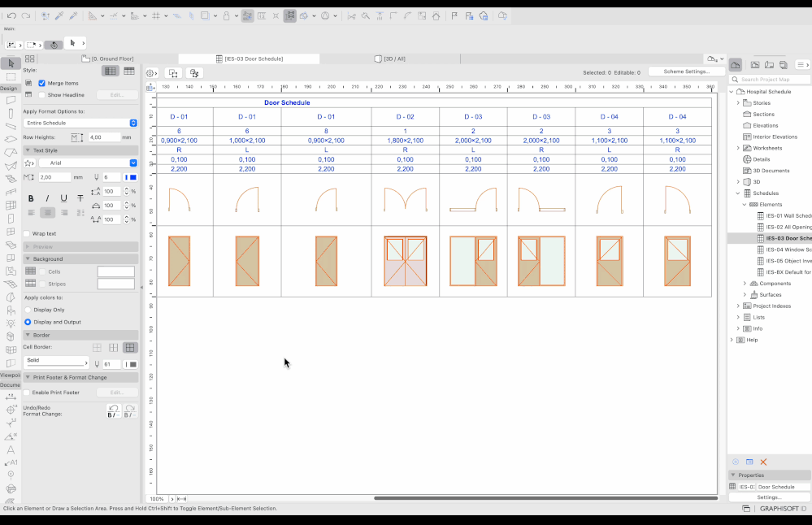Image resolution: width=812 pixels, height=525 pixels.
Task: Switch to the Layout Book navigator icon
Action: click(x=769, y=64)
